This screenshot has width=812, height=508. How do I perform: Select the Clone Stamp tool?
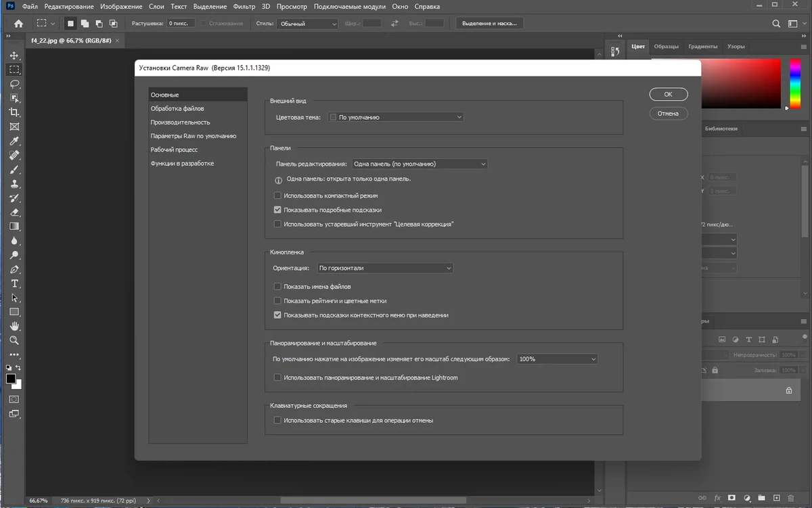pyautogui.click(x=14, y=183)
